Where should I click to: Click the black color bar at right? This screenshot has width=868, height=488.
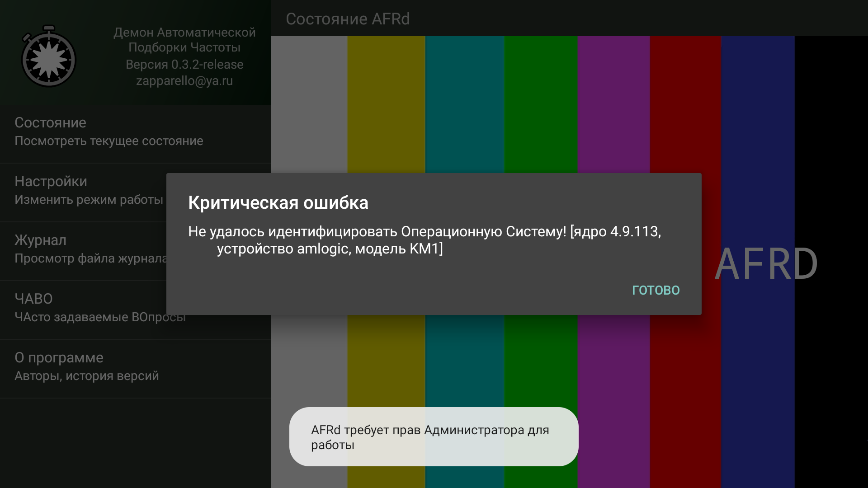pos(831,136)
